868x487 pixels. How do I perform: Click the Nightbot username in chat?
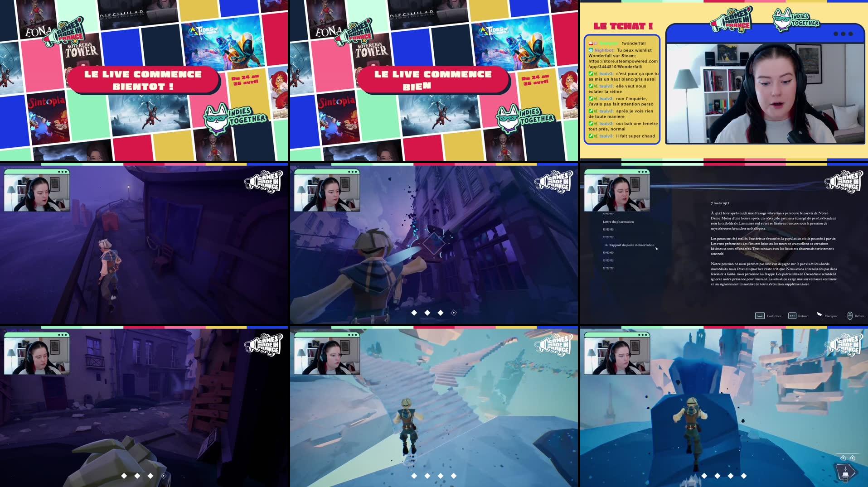pos(604,50)
